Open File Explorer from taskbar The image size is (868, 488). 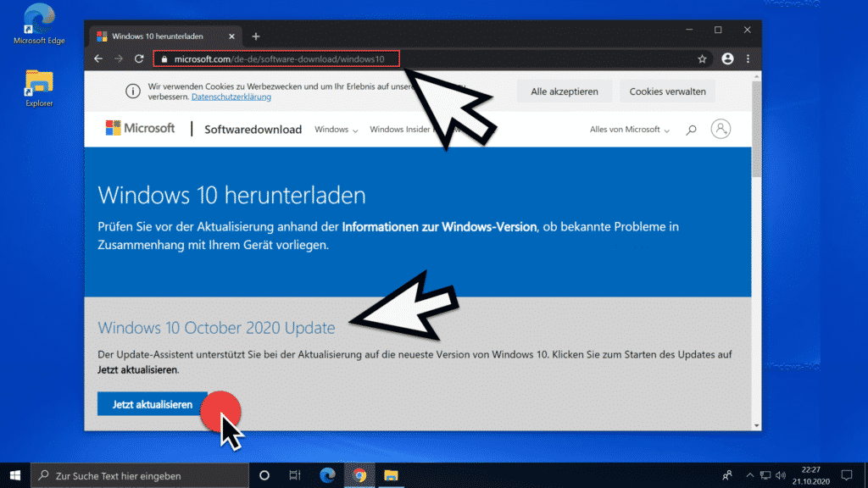391,475
